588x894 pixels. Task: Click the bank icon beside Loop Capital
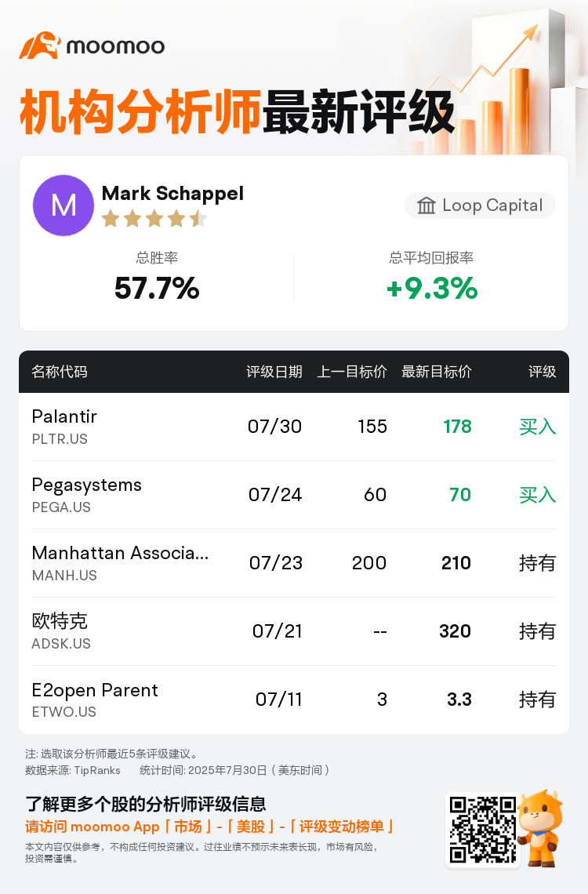point(426,205)
